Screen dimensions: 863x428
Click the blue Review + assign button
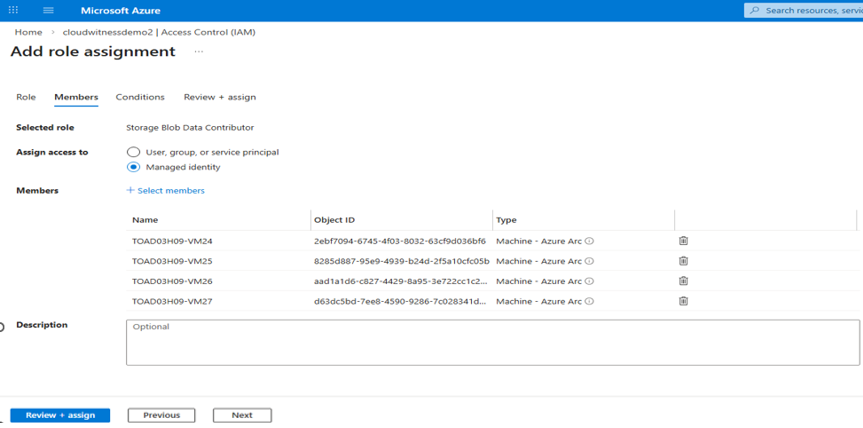pos(60,415)
